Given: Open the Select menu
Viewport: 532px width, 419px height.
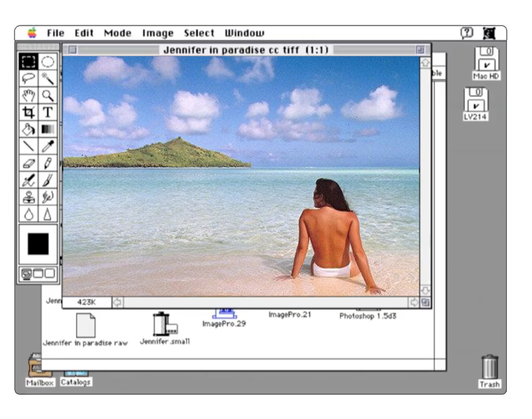Looking at the screenshot, I should click(x=199, y=33).
